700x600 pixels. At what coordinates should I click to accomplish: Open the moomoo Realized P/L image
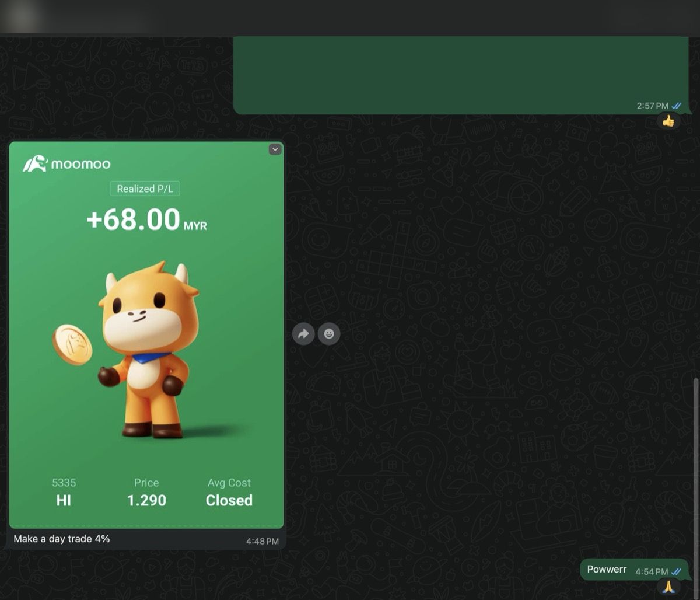point(146,335)
